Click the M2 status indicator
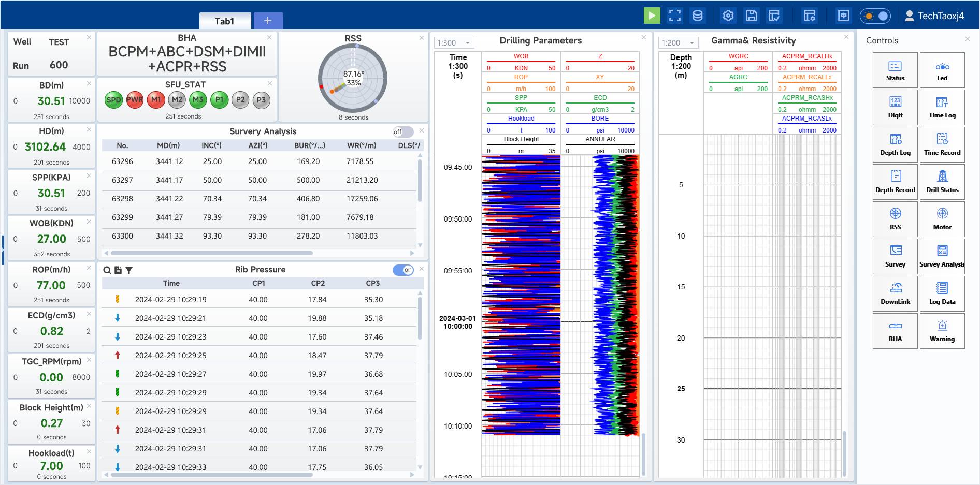This screenshot has width=980, height=485. tap(177, 100)
